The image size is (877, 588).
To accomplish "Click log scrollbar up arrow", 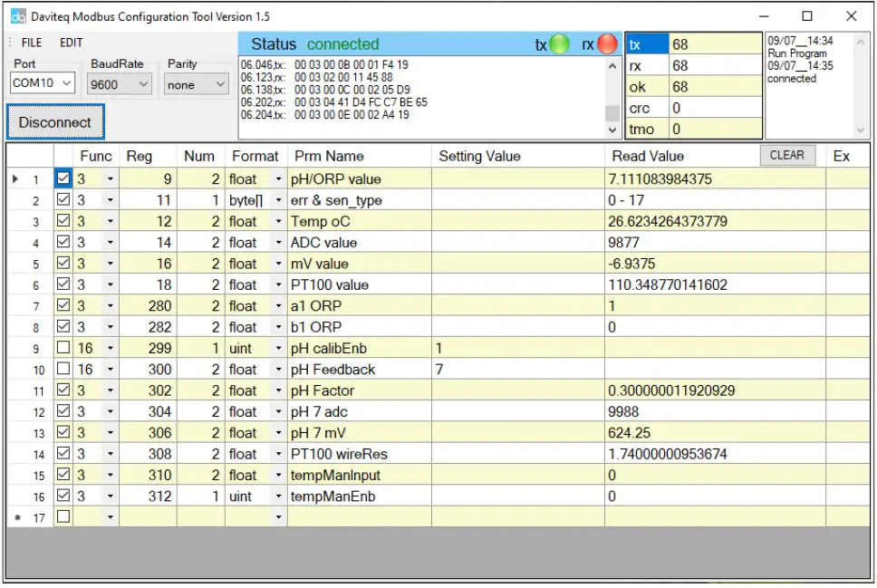I will point(612,67).
